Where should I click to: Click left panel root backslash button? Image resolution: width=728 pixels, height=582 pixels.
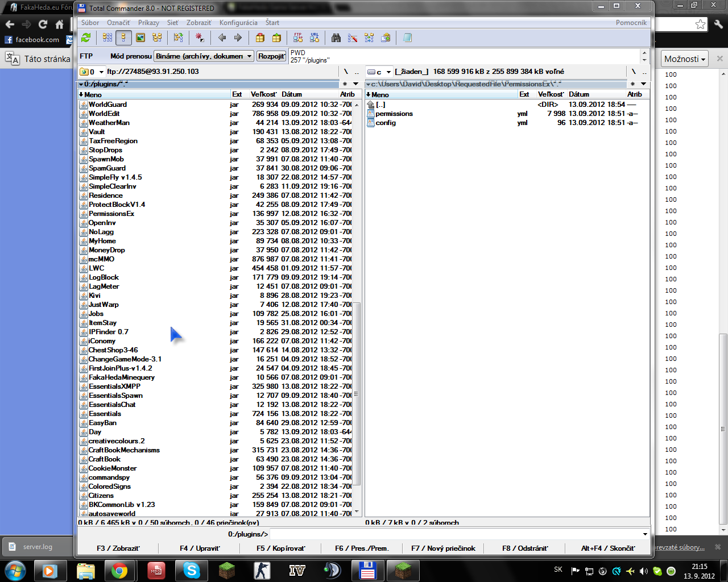coord(346,72)
